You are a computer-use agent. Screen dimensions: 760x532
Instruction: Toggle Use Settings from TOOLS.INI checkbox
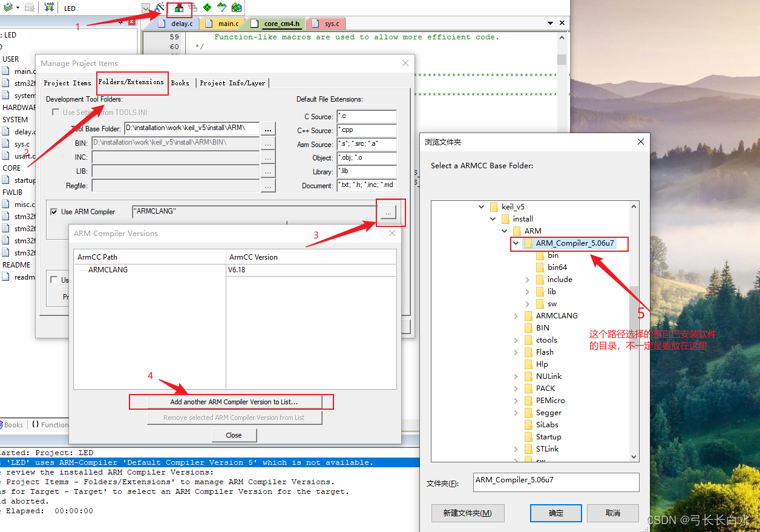click(56, 113)
